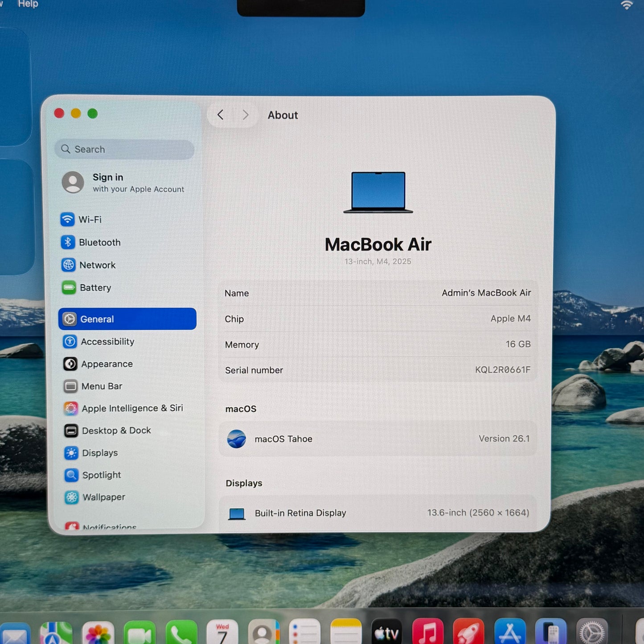The height and width of the screenshot is (644, 644).
Task: Open Battery settings
Action: pos(95,287)
